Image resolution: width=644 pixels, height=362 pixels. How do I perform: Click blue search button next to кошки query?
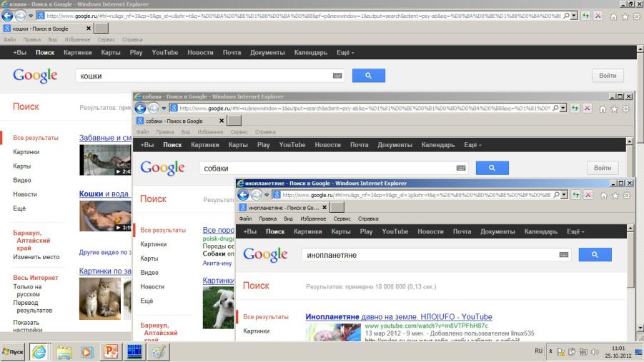(368, 76)
